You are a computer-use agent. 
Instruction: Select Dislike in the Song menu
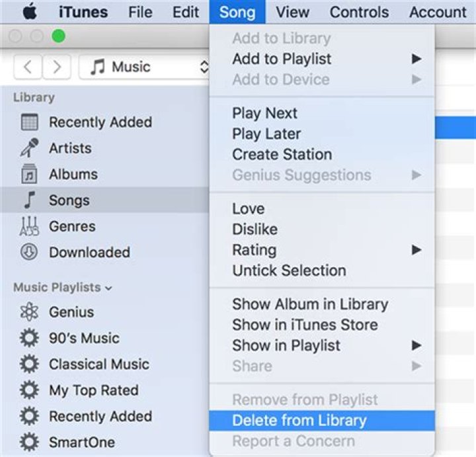(322, 229)
